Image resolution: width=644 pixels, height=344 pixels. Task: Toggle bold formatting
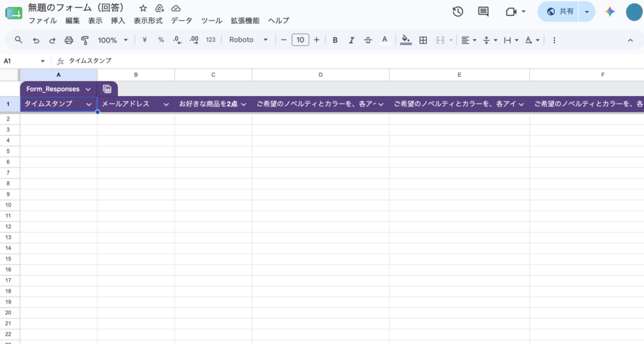(335, 40)
